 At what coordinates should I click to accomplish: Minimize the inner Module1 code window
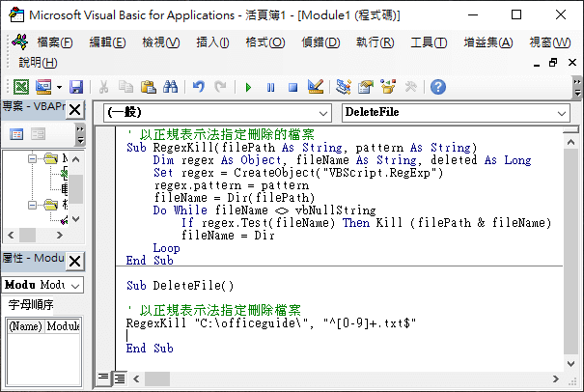click(x=537, y=64)
